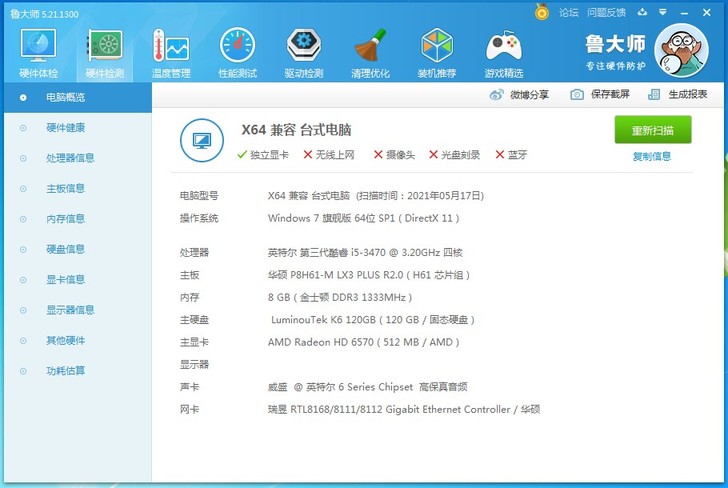Open the 论坛 forum link

tap(569, 13)
